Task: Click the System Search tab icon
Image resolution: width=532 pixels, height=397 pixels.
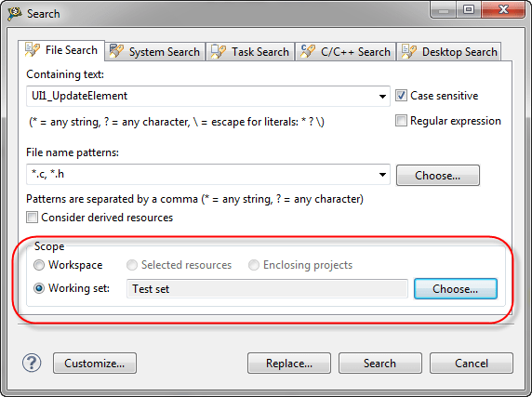Action: point(116,51)
